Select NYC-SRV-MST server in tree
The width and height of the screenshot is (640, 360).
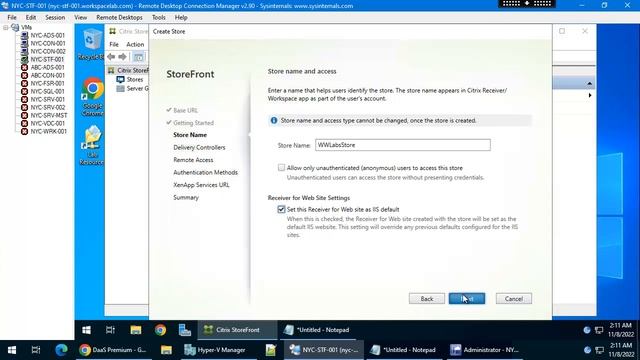[49, 116]
